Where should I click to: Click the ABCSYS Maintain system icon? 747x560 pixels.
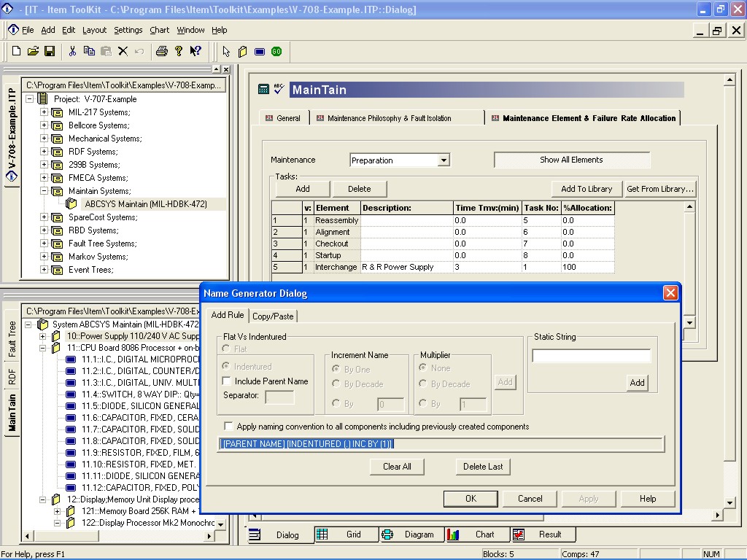(x=71, y=204)
